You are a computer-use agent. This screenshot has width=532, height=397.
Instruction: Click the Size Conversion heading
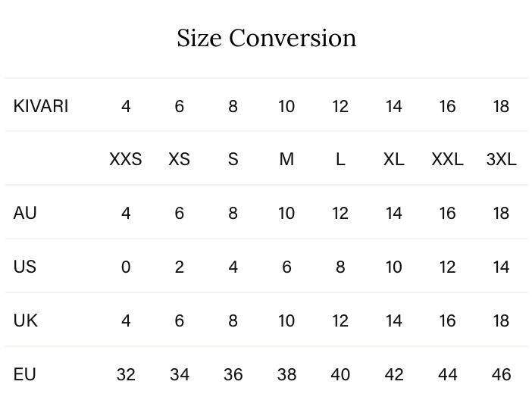click(266, 38)
